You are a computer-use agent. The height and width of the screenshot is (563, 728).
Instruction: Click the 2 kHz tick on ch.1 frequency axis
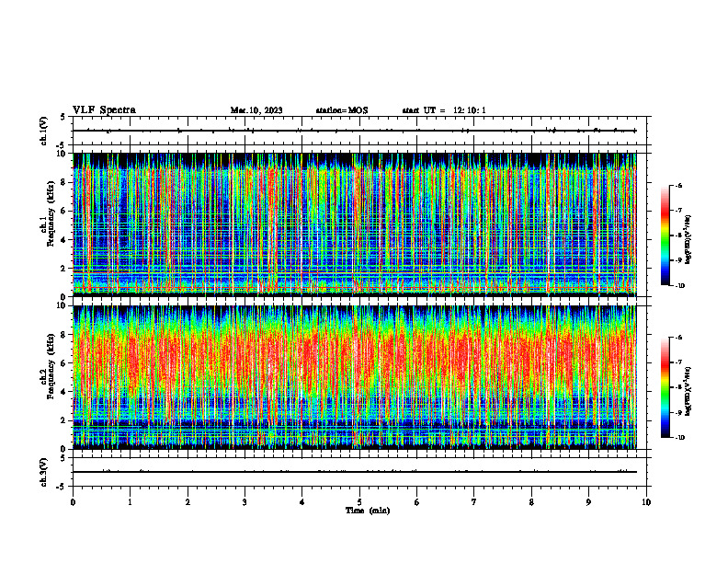64,269
